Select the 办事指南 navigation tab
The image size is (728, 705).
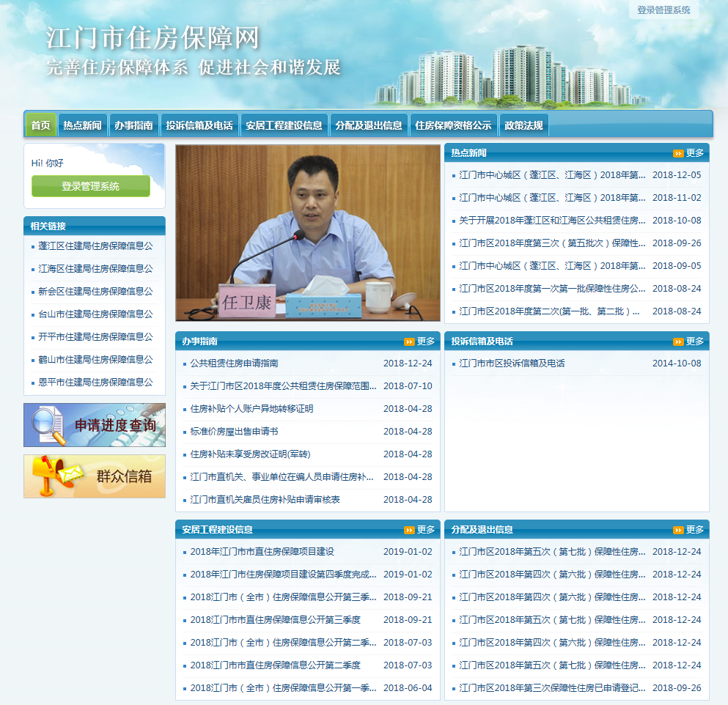(133, 125)
